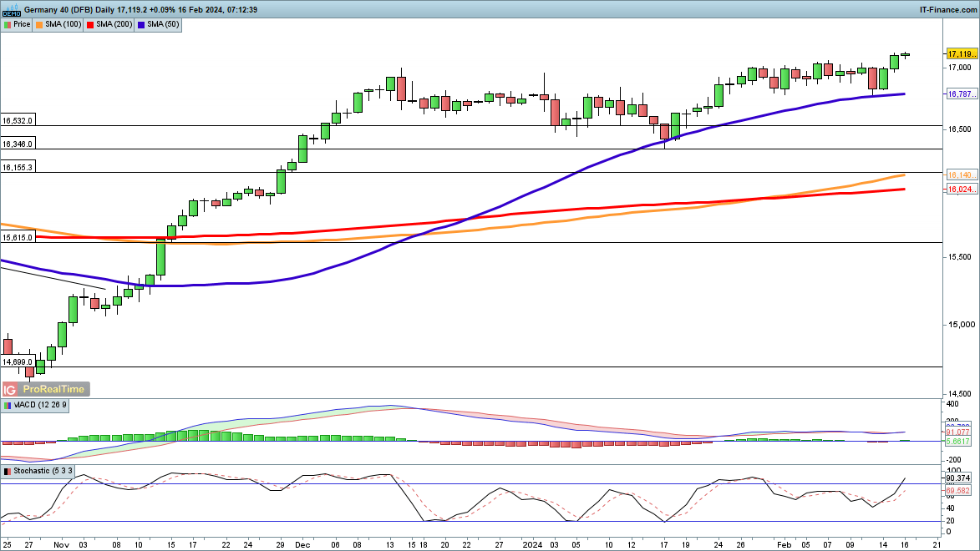Click the MACD histogram value tag 5.6617
The width and height of the screenshot is (980, 551).
958,441
